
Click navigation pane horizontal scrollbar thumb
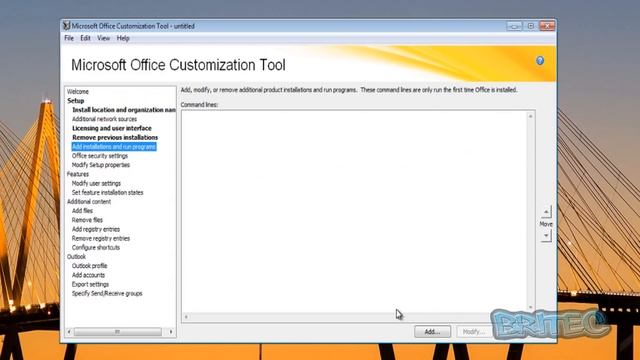[x=118, y=332]
